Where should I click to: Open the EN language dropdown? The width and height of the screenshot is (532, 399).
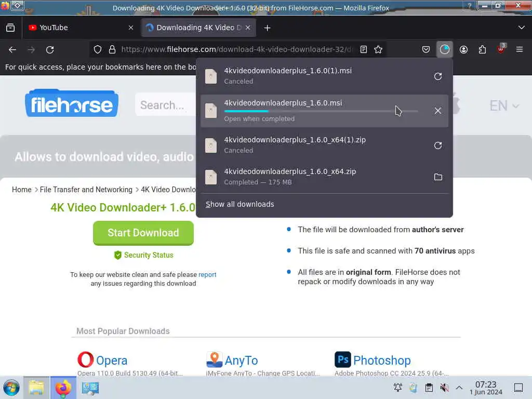point(504,106)
